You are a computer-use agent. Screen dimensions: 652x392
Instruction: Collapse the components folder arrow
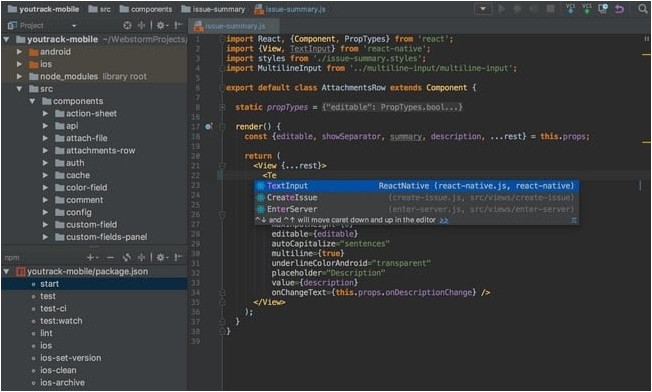point(32,101)
